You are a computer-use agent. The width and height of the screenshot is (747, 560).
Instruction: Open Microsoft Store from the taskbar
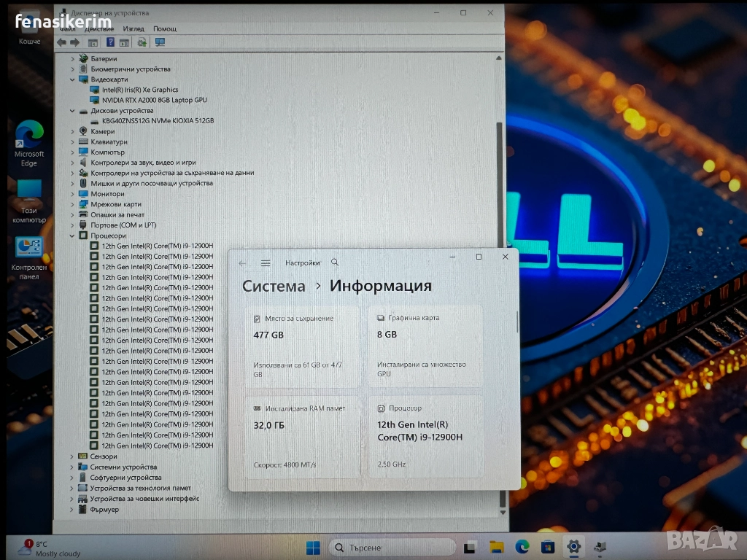547,547
